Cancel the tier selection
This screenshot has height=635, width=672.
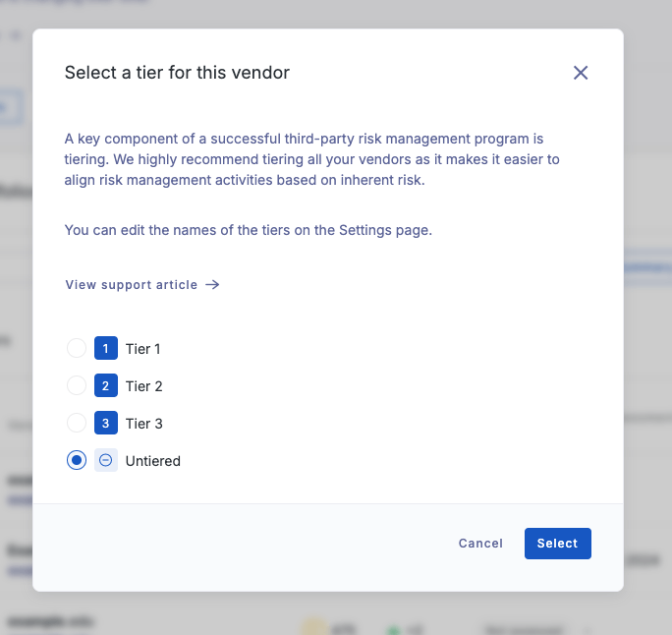pyautogui.click(x=480, y=544)
